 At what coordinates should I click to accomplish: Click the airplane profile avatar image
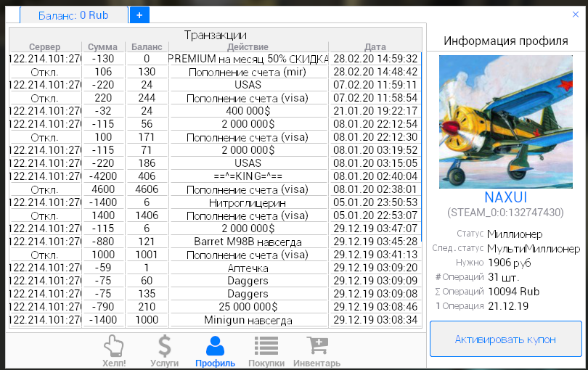tap(506, 121)
